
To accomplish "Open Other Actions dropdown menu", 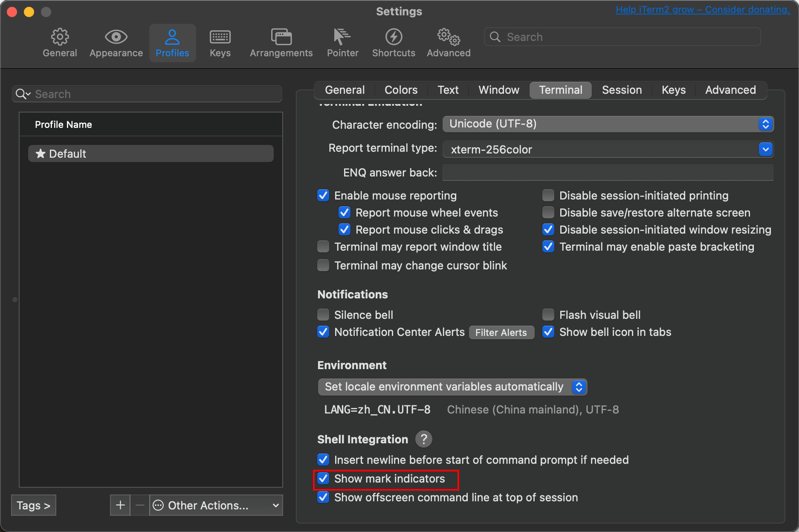I will coord(216,505).
